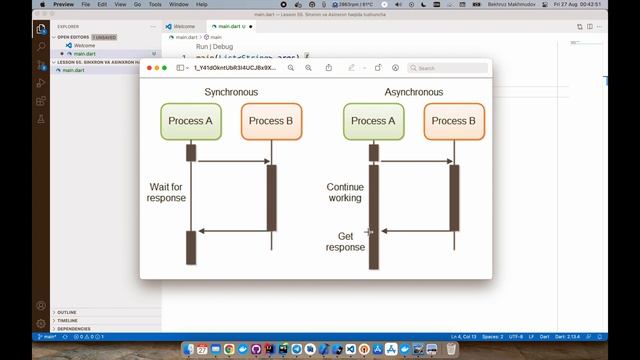Click the Share icon in Preview toolbar
Viewport: 640px width, 360px height.
point(329,68)
